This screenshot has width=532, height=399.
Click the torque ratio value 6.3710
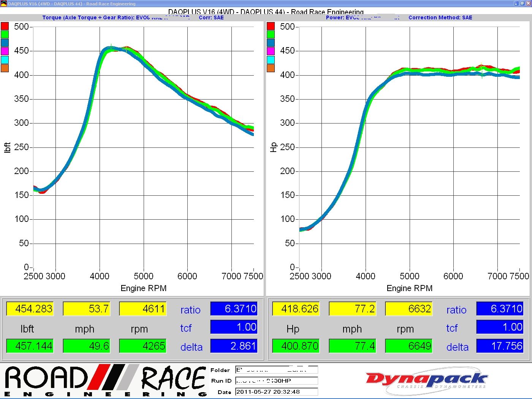point(234,309)
